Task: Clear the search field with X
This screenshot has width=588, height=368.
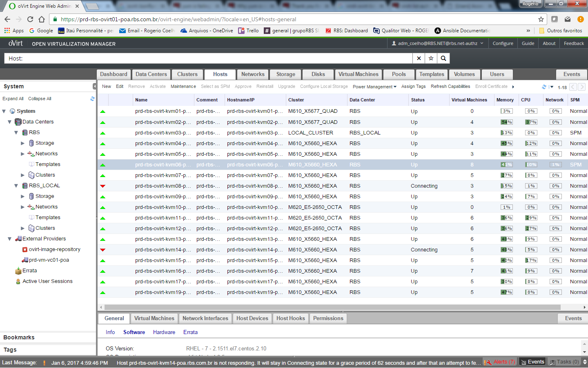Action: [x=419, y=58]
